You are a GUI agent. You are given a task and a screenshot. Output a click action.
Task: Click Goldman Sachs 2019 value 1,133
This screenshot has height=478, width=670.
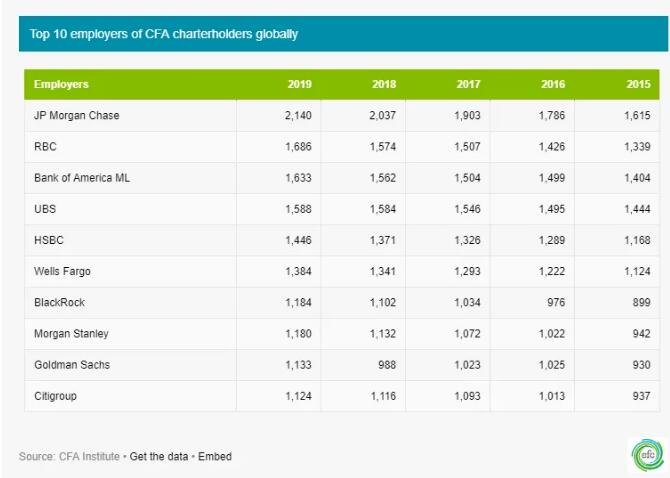click(x=298, y=365)
